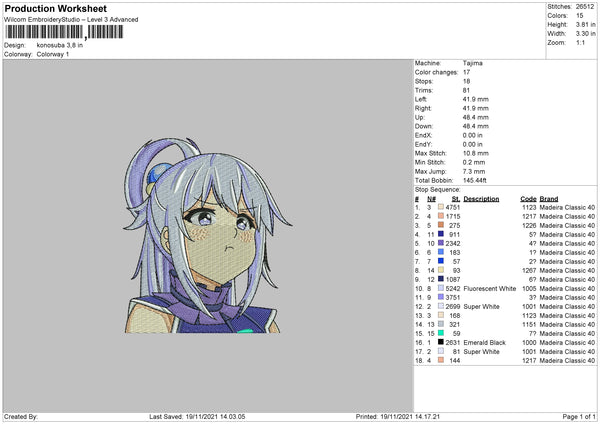Click the Total Bobbin value 145.44ft

474,180
